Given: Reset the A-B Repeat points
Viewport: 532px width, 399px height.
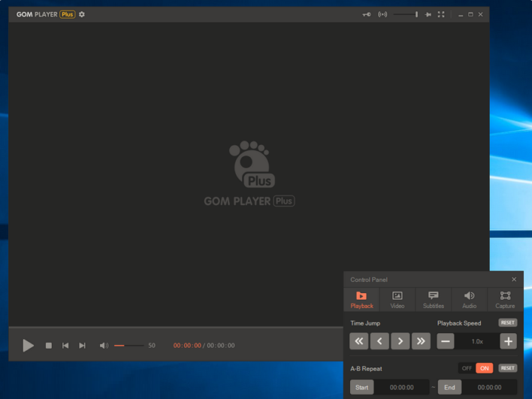Looking at the screenshot, I should point(507,368).
